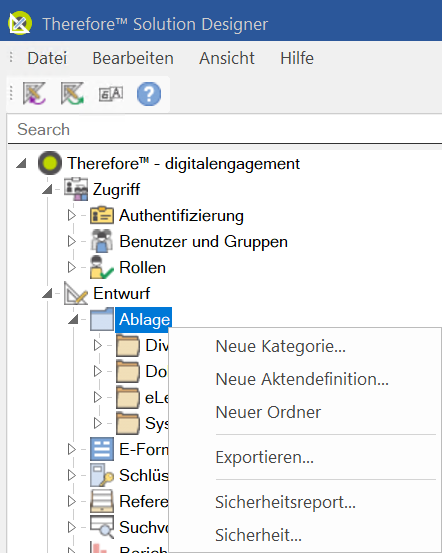The width and height of the screenshot is (442, 553).
Task: Open the Hilfe menu
Action: pos(297,58)
